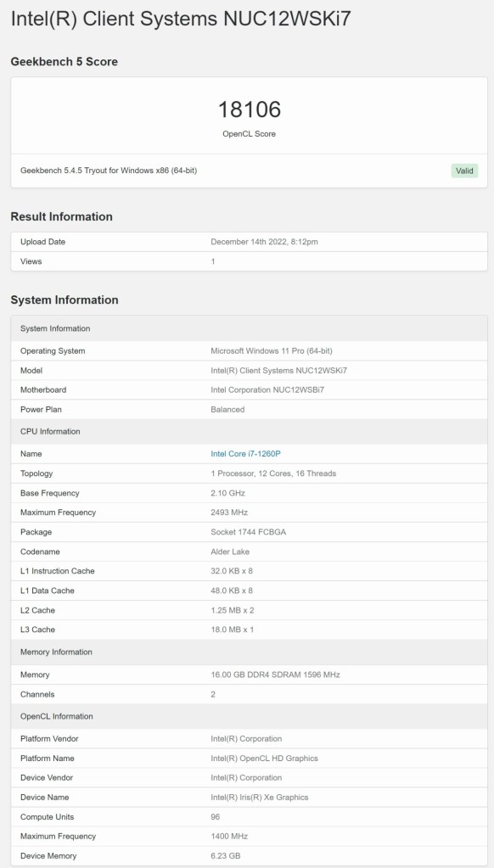The width and height of the screenshot is (494, 868).
Task: Click the L2 Cache value '1.25 MB x 2'
Action: tap(233, 610)
